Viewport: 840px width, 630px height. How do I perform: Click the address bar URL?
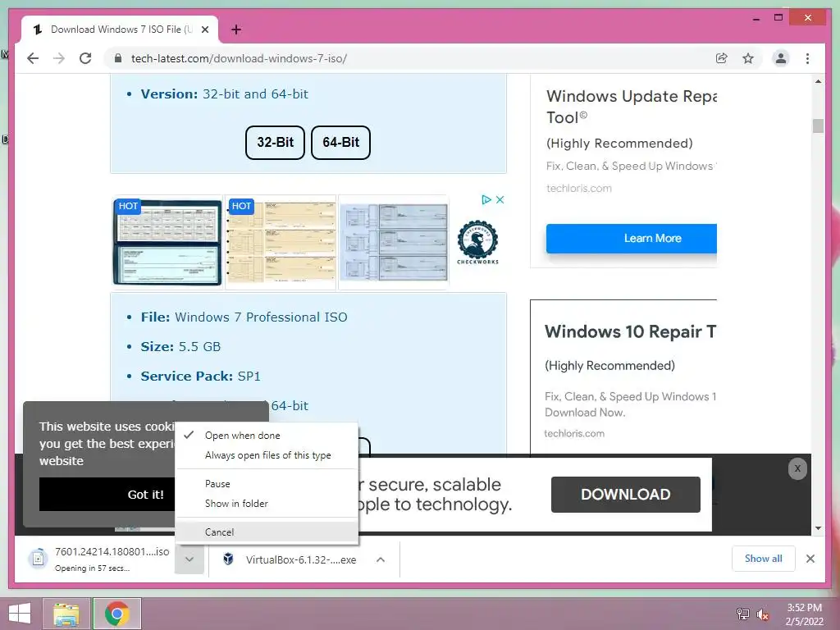click(239, 58)
